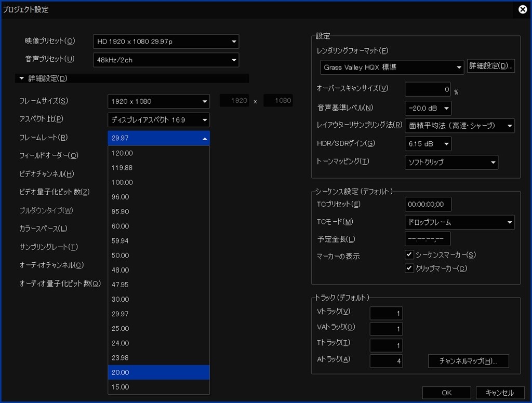Open the 音声プリセット dropdown

(x=166, y=60)
